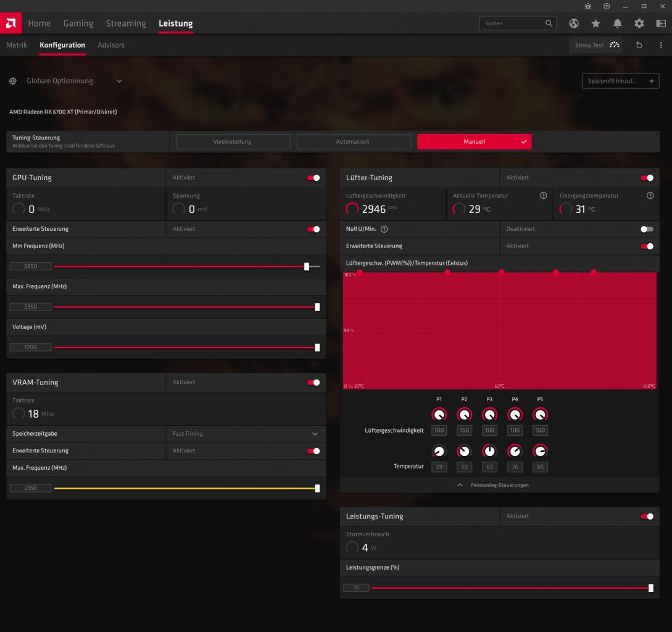This screenshot has width=672, height=632.
Task: Click the P4 Temperatur dial
Action: tap(515, 451)
